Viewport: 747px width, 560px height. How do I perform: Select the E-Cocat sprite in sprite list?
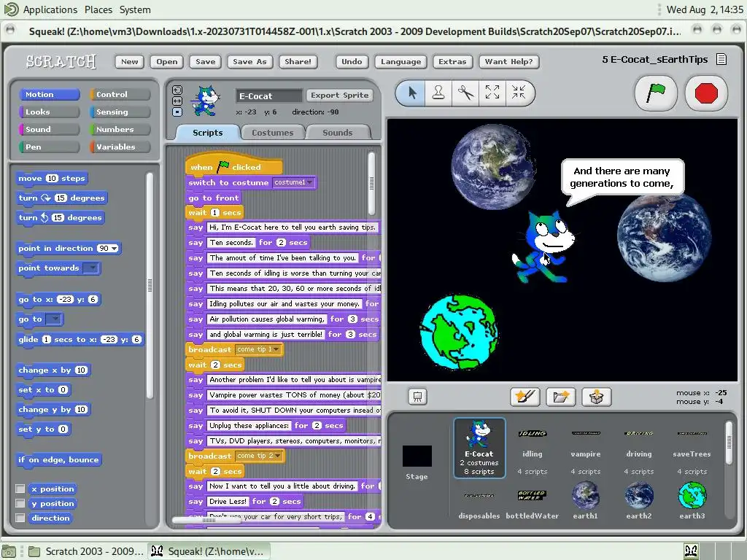[x=479, y=448]
